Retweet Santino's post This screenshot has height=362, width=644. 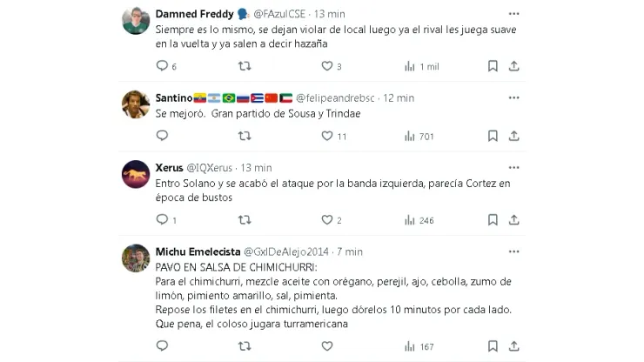tap(245, 136)
